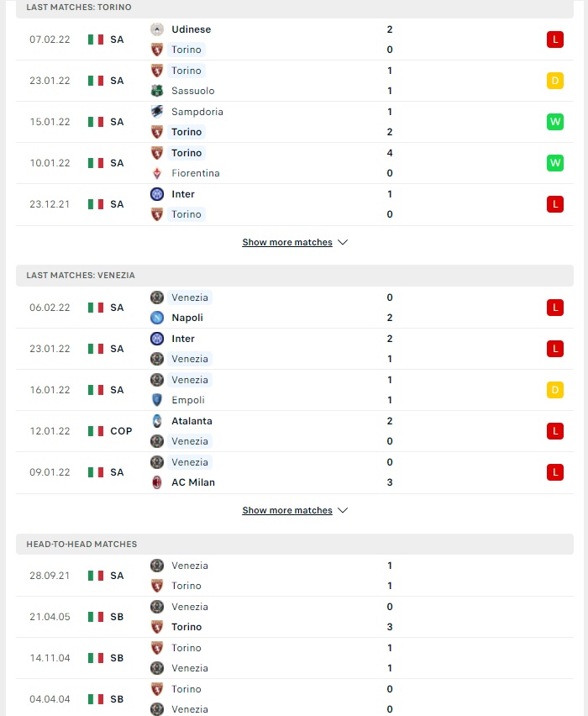Click the Udinese club crest icon
Screen dimensions: 588x716
click(x=156, y=29)
